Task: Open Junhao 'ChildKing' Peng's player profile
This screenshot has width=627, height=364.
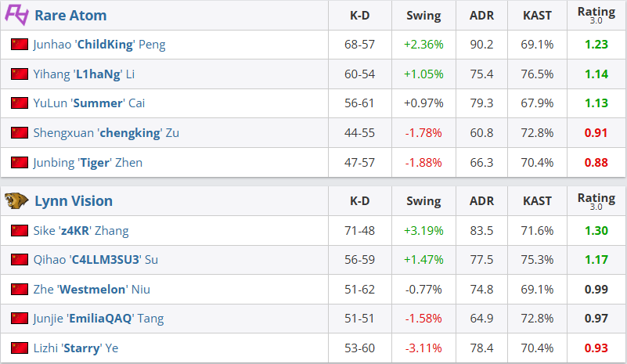Action: point(99,45)
